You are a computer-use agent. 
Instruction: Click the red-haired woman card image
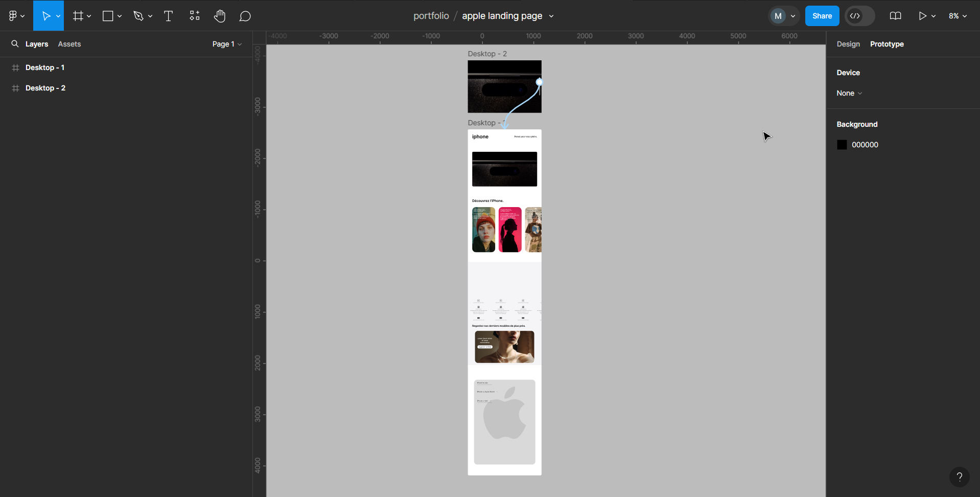pos(483,230)
